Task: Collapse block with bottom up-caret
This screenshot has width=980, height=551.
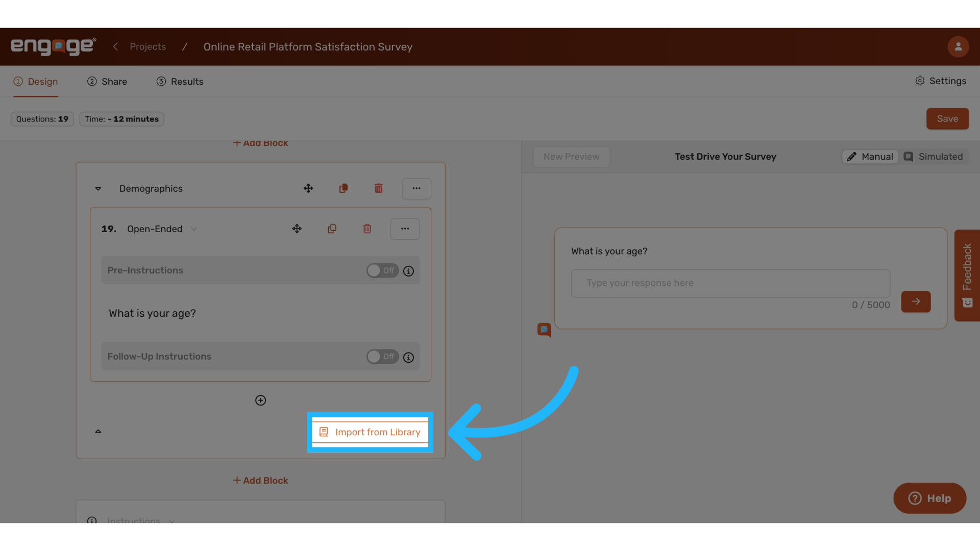Action: pos(98,432)
